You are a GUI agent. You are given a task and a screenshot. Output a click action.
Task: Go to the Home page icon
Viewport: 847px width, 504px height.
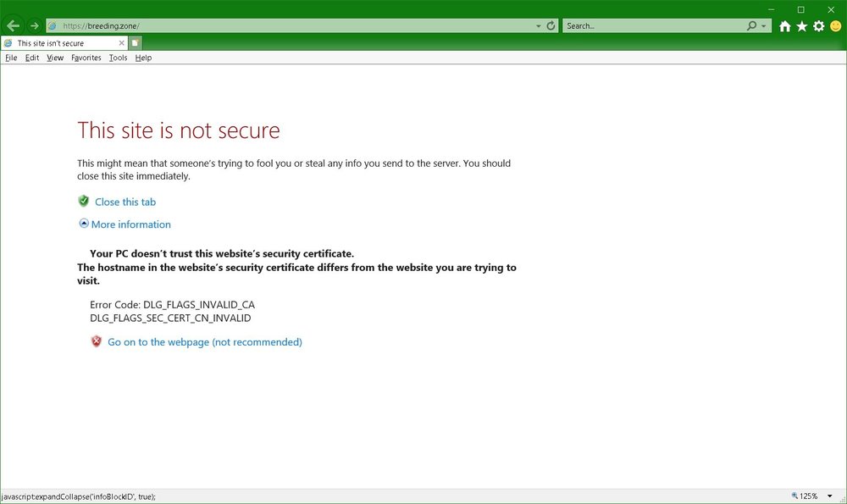coord(784,26)
